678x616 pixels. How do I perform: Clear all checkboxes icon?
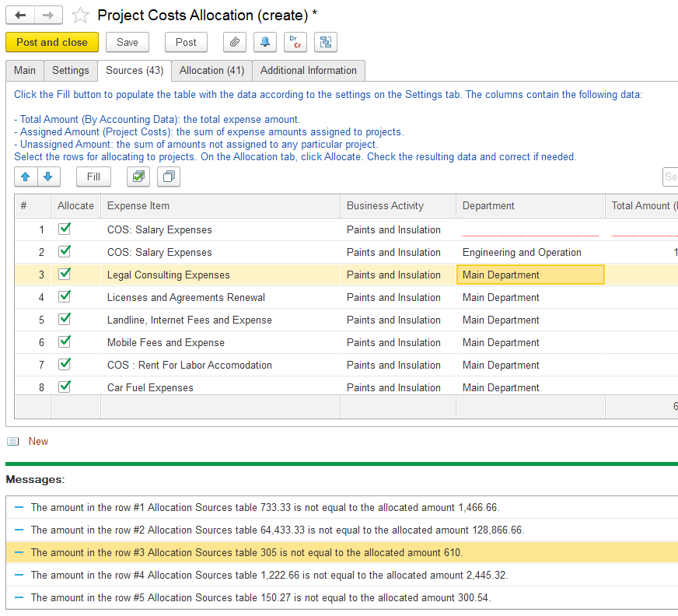pos(168,177)
